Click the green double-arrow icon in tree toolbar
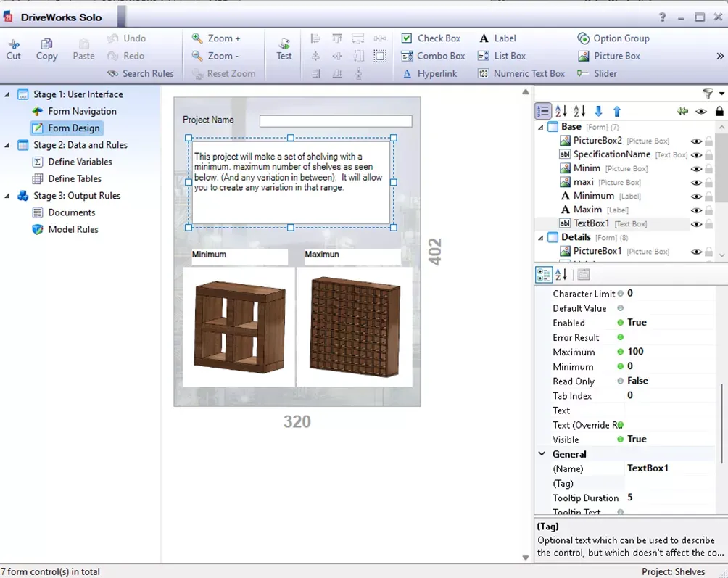Screen dimensions: 728x578 point(682,111)
